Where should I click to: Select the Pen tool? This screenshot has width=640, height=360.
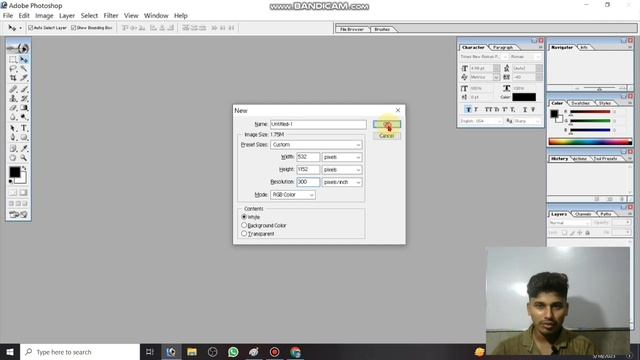point(13,138)
